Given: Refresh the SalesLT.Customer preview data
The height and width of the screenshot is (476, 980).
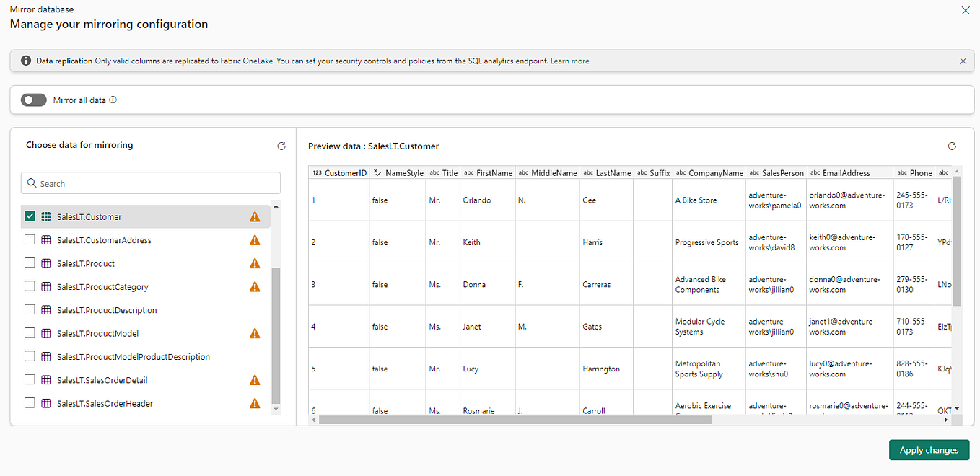Looking at the screenshot, I should [952, 146].
